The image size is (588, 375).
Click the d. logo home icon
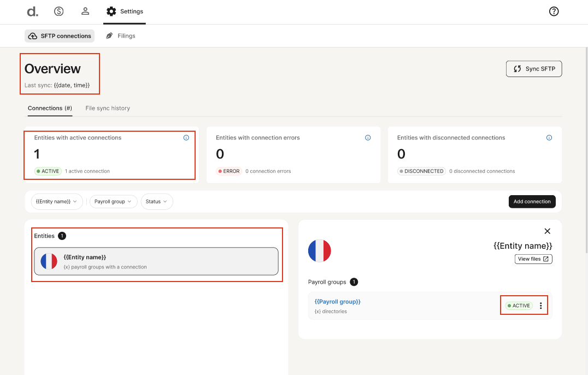pos(32,11)
